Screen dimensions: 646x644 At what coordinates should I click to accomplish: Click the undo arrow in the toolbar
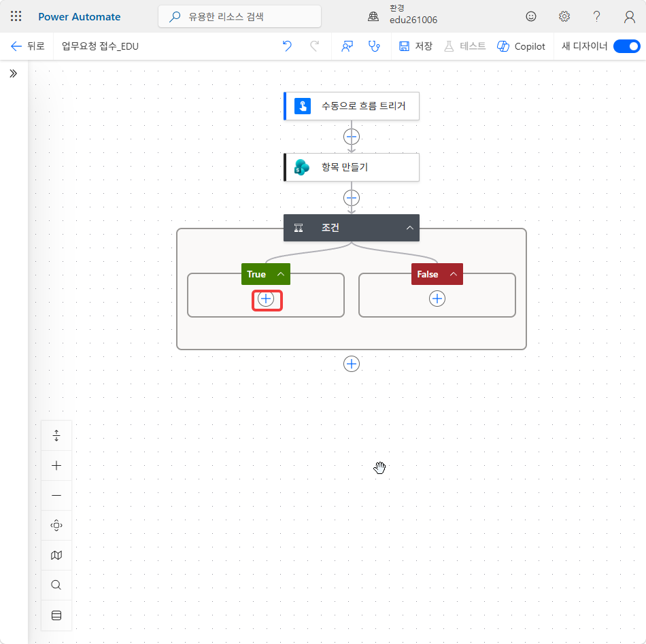[x=287, y=46]
